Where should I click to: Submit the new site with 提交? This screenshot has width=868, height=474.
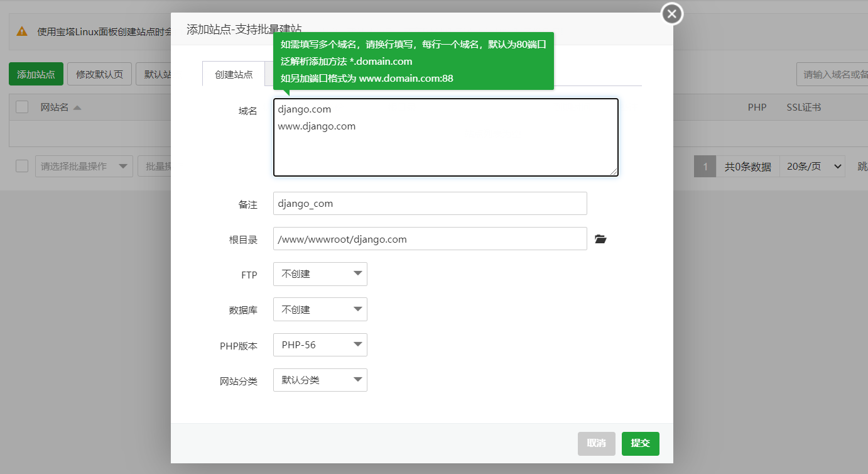pyautogui.click(x=640, y=443)
